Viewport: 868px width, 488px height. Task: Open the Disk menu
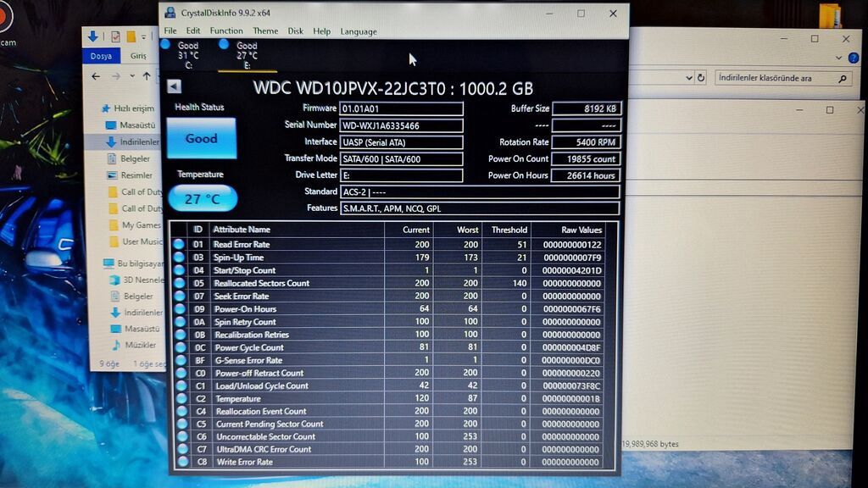coord(295,31)
